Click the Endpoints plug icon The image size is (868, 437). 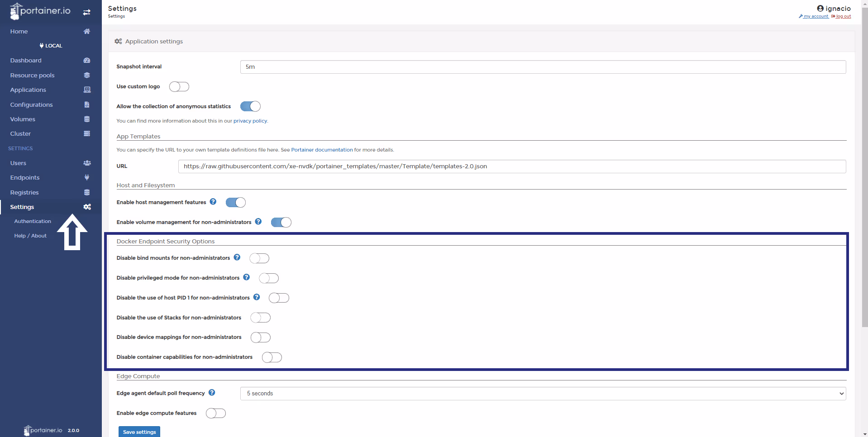tap(87, 177)
